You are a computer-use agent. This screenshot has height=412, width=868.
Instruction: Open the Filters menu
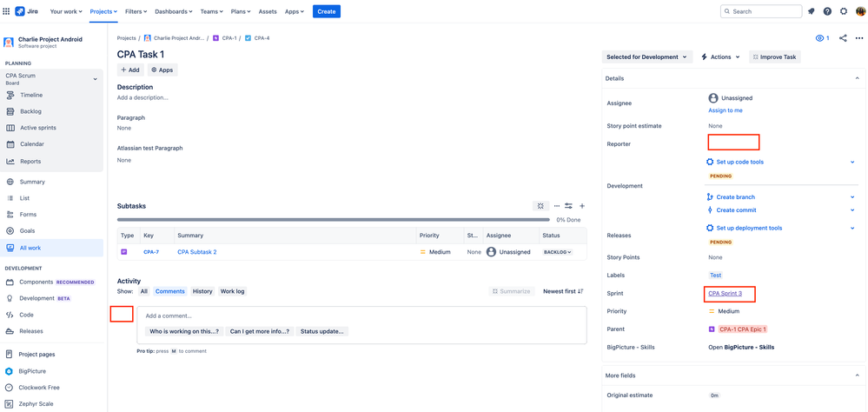pyautogui.click(x=136, y=11)
